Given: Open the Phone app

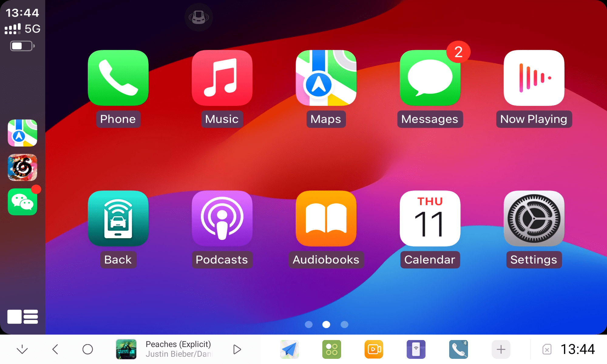Looking at the screenshot, I should 118,78.
